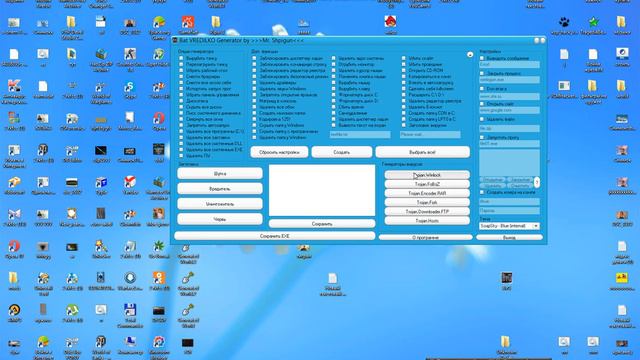Open the Angry Birds desktop icon
The image size is (640, 360).
390,21
